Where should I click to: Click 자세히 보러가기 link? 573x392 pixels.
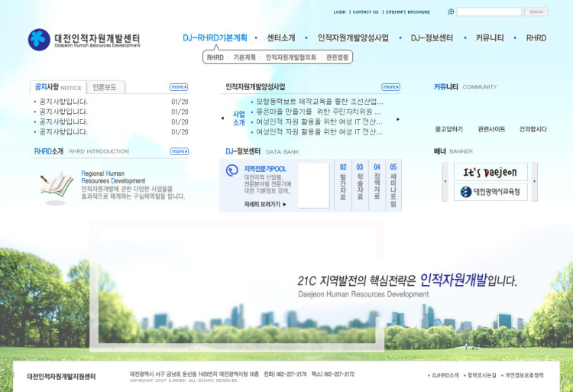[265, 204]
